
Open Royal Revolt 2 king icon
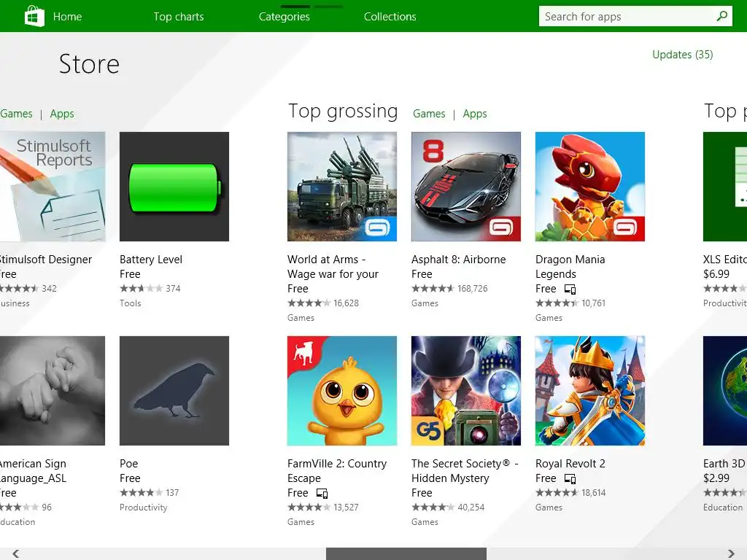click(590, 391)
